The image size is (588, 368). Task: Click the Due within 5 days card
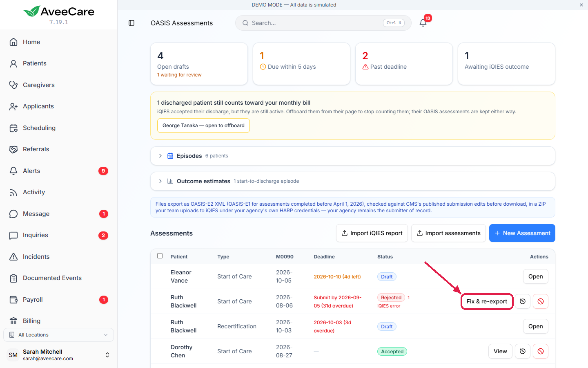[301, 64]
